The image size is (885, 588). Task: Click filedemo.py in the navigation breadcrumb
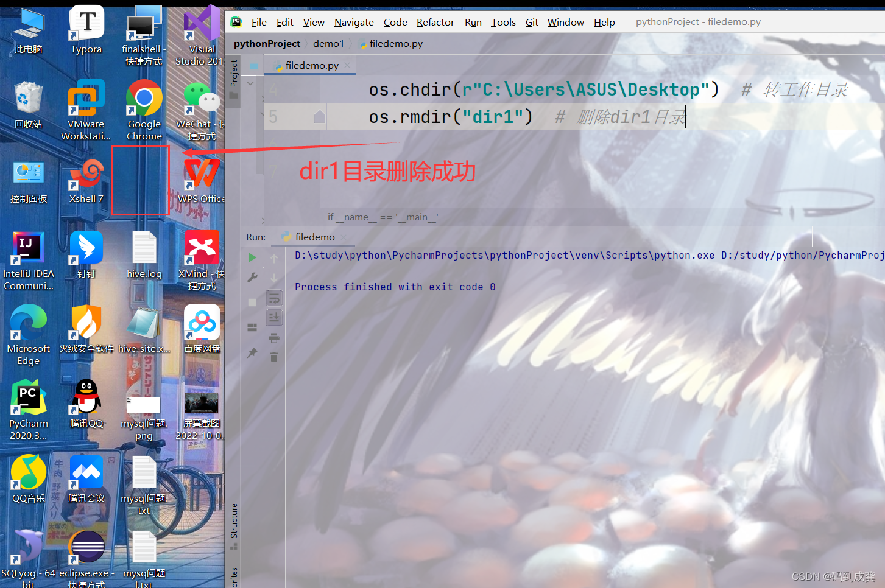tap(391, 44)
